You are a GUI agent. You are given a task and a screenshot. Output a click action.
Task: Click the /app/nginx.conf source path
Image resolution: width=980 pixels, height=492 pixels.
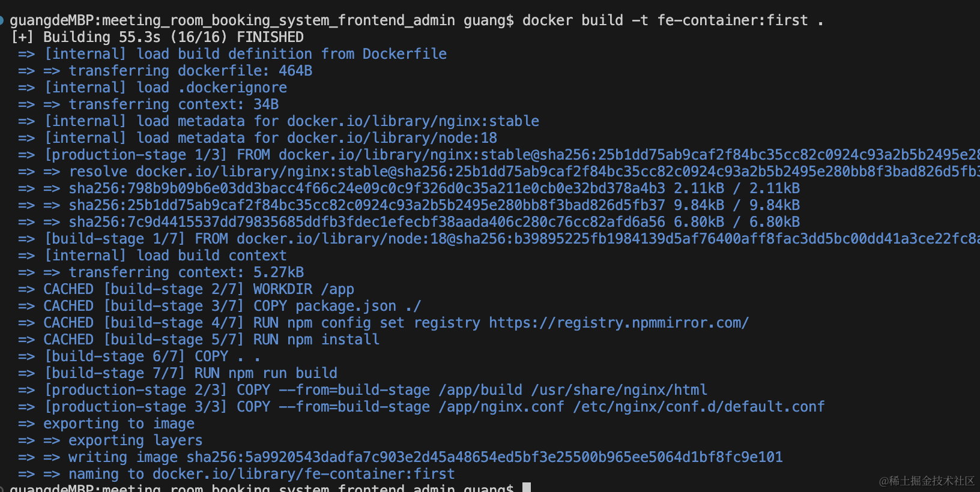tap(501, 407)
